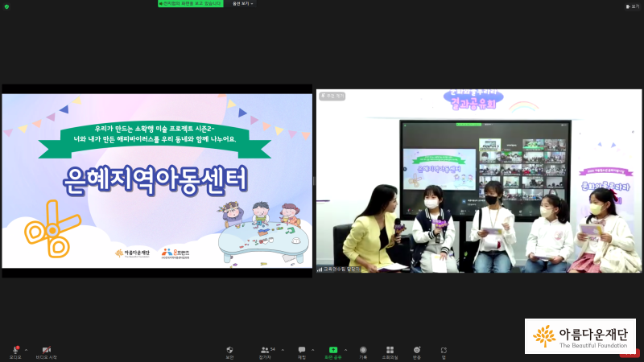This screenshot has width=644, height=362.
Task: Open the Apps button
Action: click(444, 352)
